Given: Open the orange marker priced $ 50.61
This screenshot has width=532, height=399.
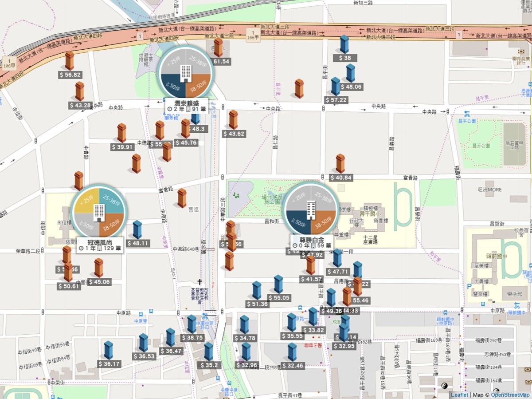Looking at the screenshot, I should pos(68,273).
